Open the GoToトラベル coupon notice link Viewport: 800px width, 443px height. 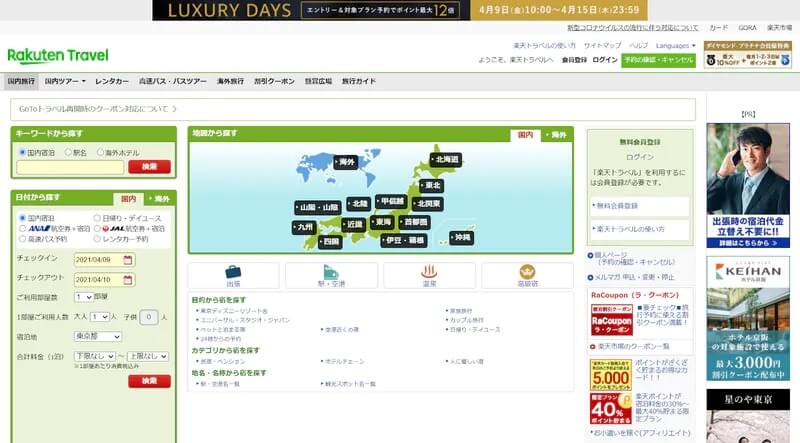coord(98,109)
